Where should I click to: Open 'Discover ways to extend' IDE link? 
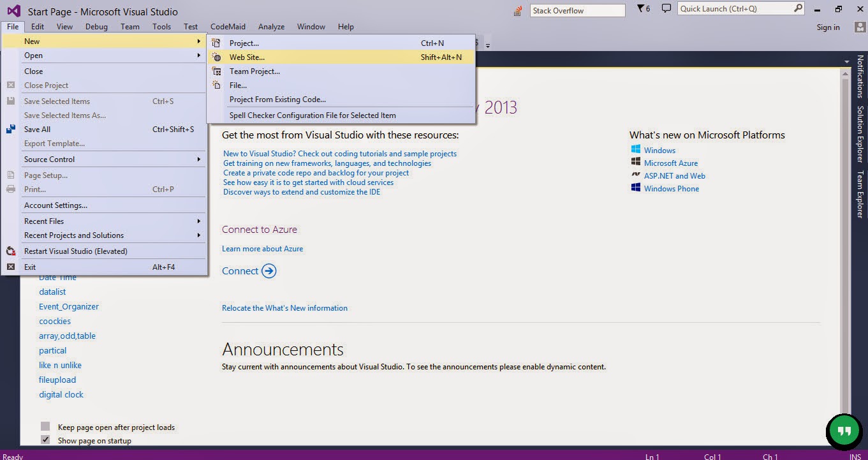pyautogui.click(x=302, y=192)
